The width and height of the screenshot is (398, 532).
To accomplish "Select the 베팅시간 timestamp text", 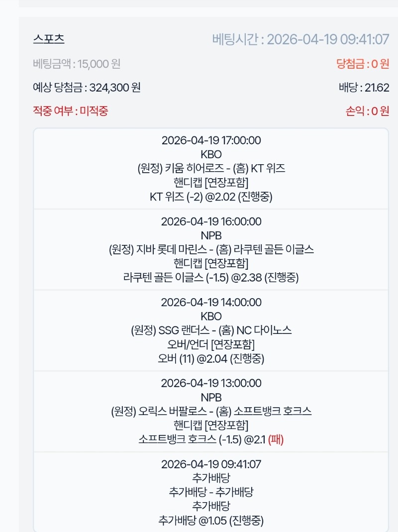I will coord(300,39).
